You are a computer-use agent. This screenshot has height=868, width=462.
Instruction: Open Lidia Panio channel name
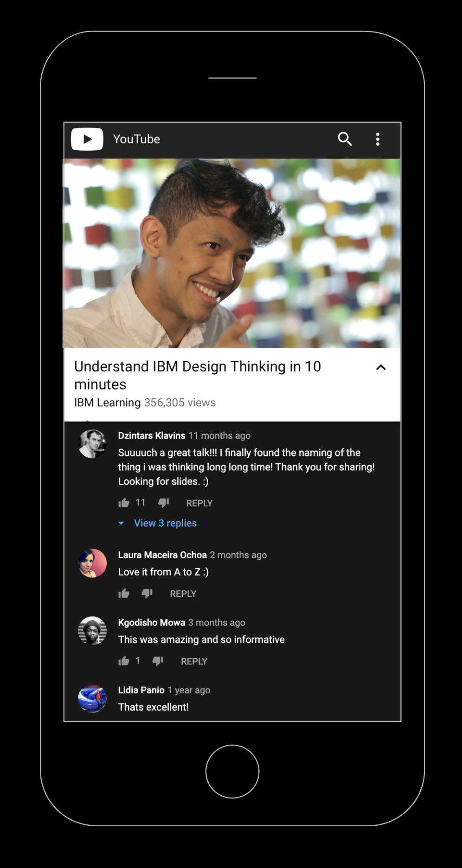pos(141,690)
